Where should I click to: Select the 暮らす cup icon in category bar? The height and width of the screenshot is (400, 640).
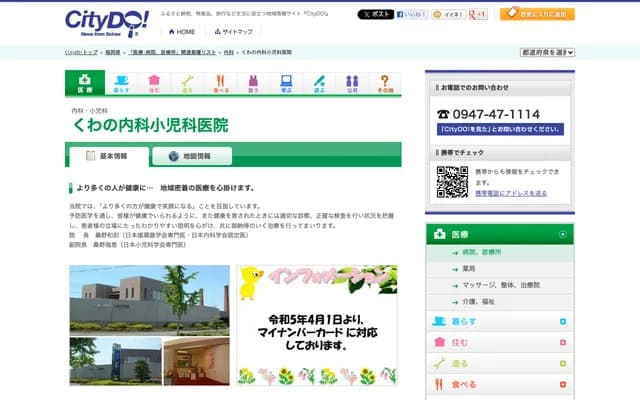[x=121, y=84]
